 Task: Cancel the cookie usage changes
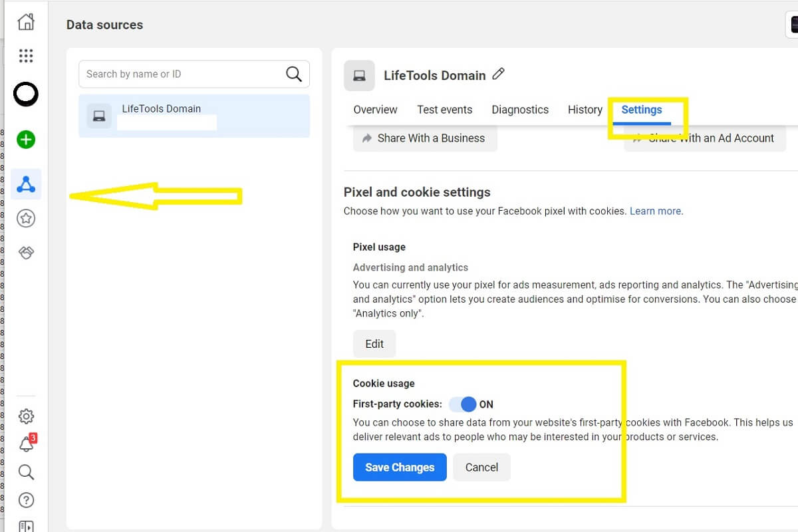[481, 467]
